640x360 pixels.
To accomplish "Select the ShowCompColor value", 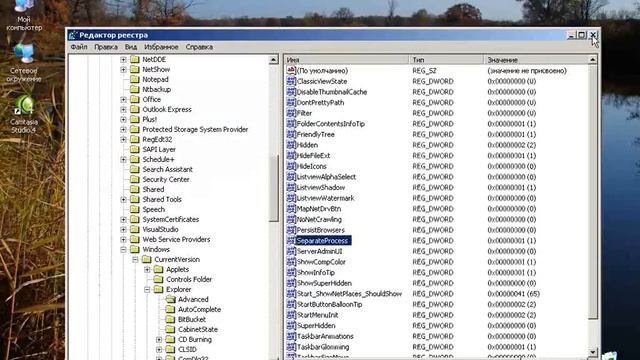I will coord(321,262).
